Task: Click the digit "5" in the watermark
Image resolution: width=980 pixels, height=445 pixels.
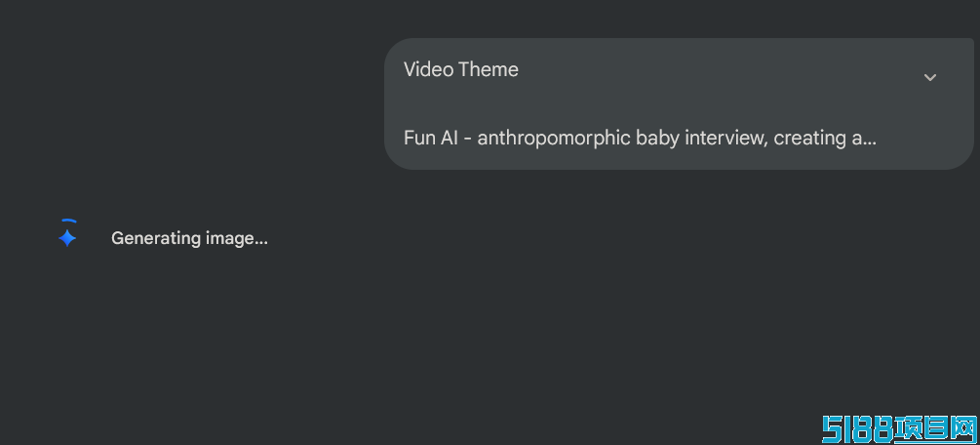Action: (x=830, y=428)
